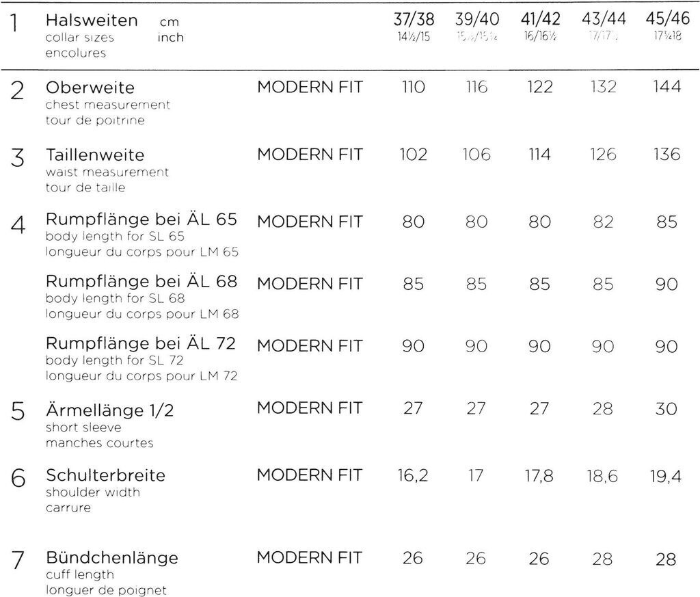Select the Rumpflänge bei ÄL 65 label
Image resolution: width=700 pixels, height=597 pixels.
(x=141, y=220)
